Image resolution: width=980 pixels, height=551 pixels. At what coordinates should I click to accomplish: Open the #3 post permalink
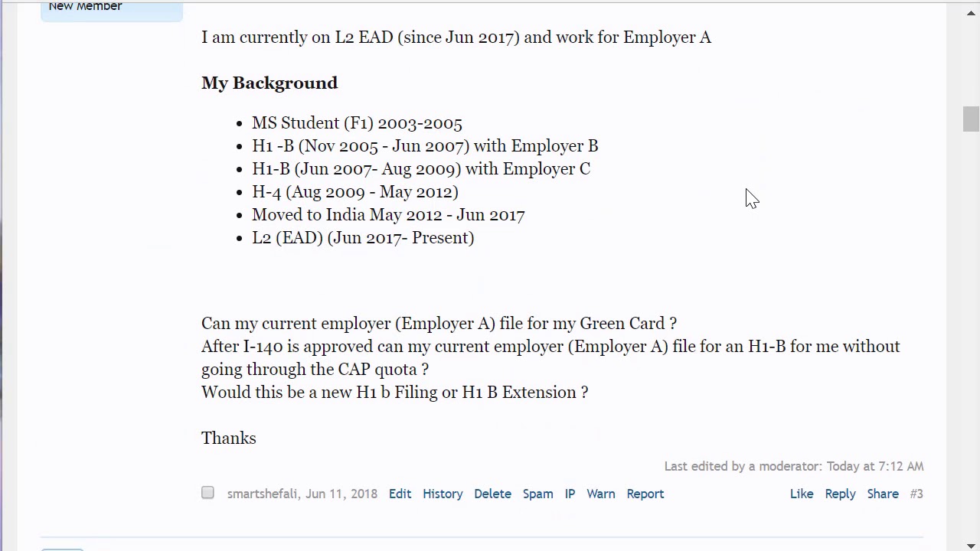click(916, 494)
